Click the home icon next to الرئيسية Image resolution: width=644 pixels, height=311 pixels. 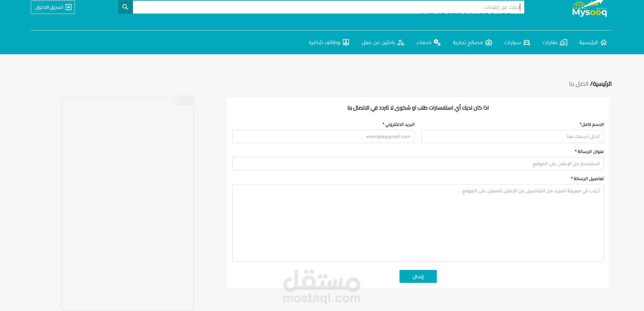[x=604, y=42]
